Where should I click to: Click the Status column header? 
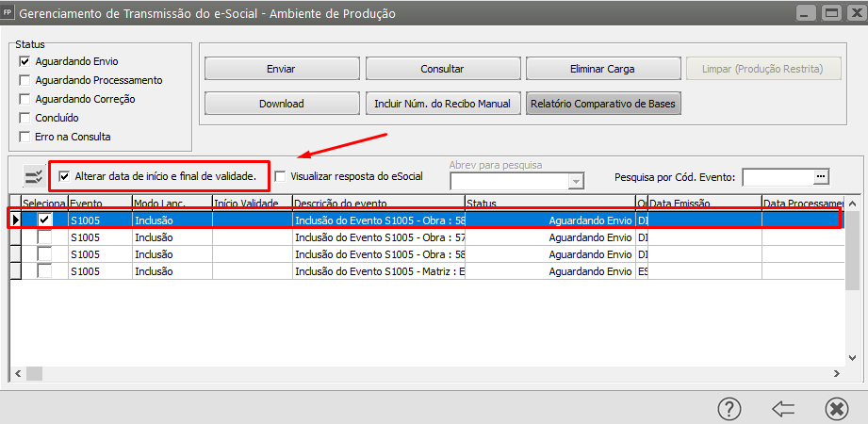pyautogui.click(x=550, y=204)
